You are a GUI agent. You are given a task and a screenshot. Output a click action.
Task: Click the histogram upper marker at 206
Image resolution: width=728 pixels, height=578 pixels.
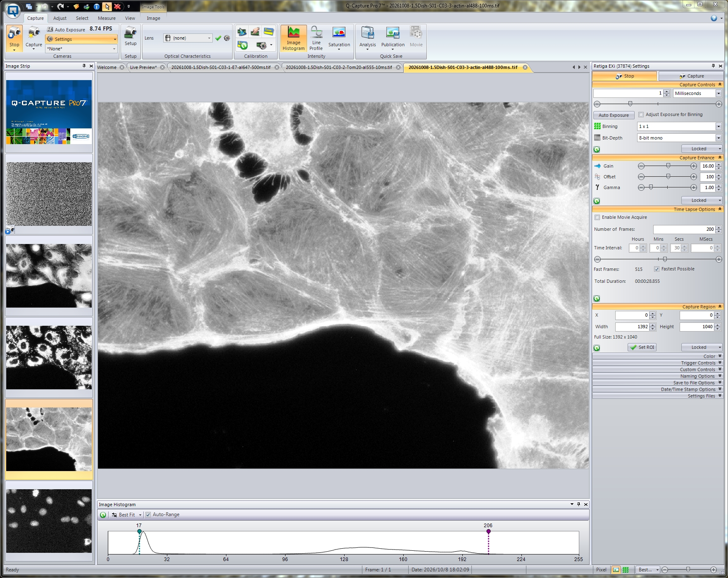pos(488,531)
